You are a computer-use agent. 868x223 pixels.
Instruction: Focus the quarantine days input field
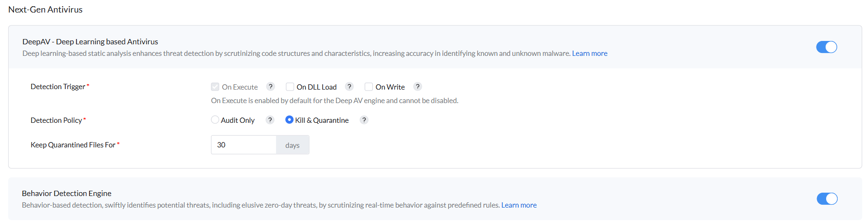coord(243,145)
